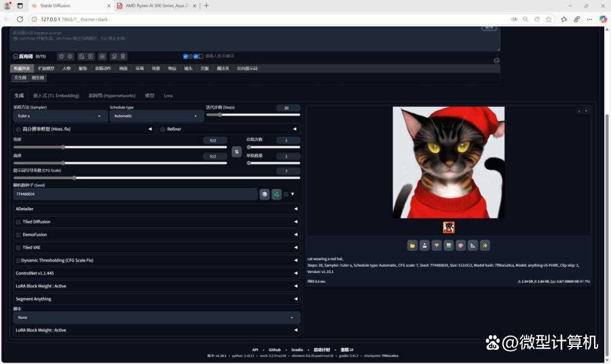Enable the Hires. fix checkbox

tap(18, 129)
